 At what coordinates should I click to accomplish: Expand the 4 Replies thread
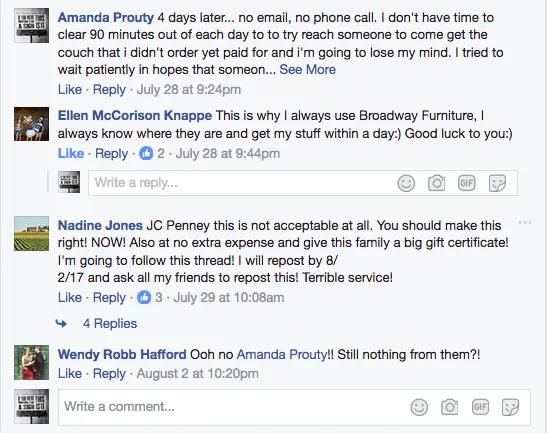click(x=110, y=323)
